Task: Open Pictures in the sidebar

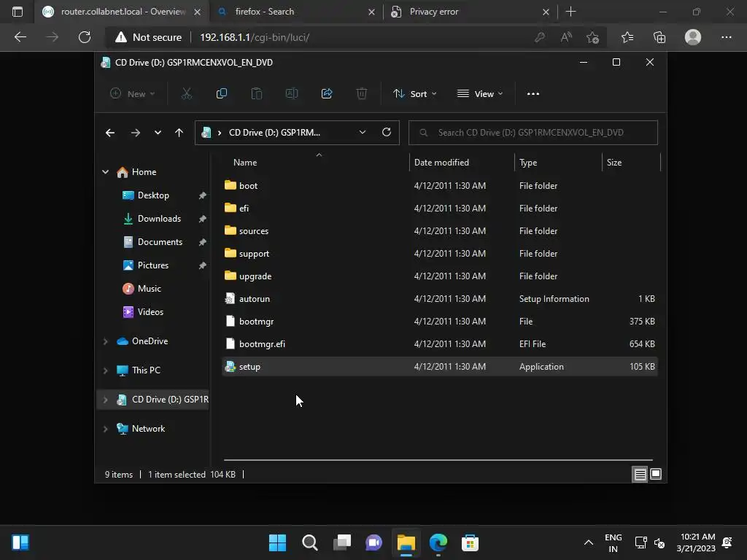Action: [153, 265]
